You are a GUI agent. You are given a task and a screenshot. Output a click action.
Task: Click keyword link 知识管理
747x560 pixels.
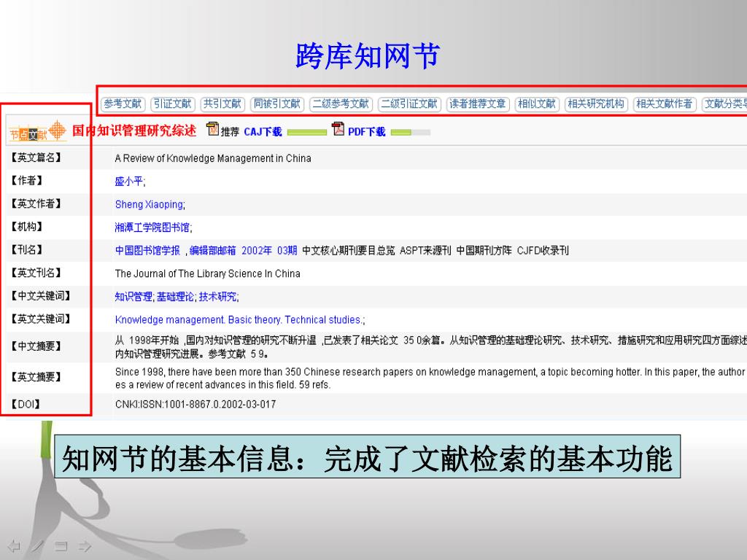coord(133,297)
